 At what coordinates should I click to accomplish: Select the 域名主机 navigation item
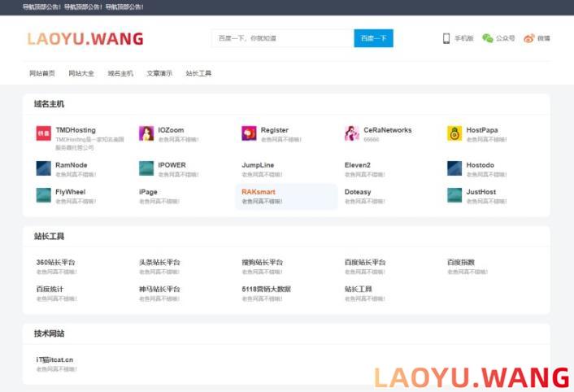120,73
